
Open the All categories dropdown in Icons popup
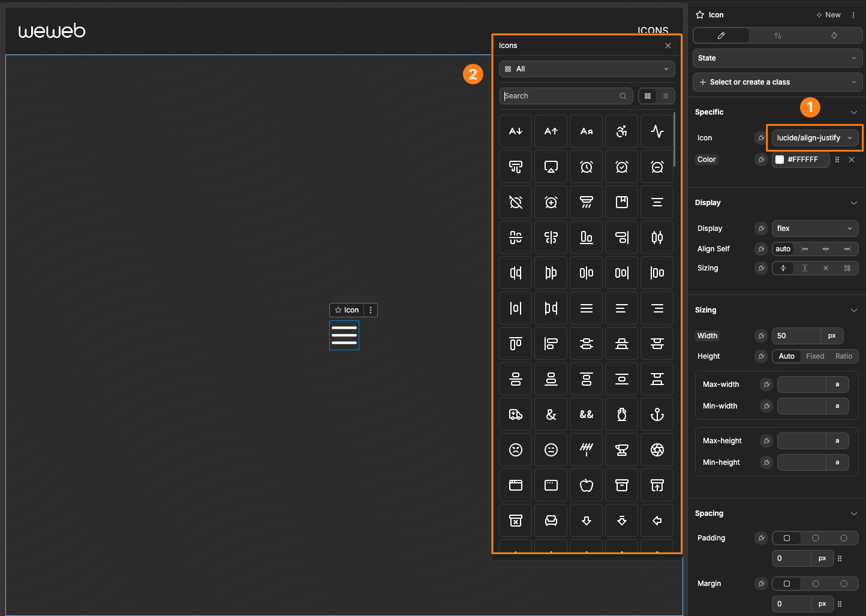587,69
